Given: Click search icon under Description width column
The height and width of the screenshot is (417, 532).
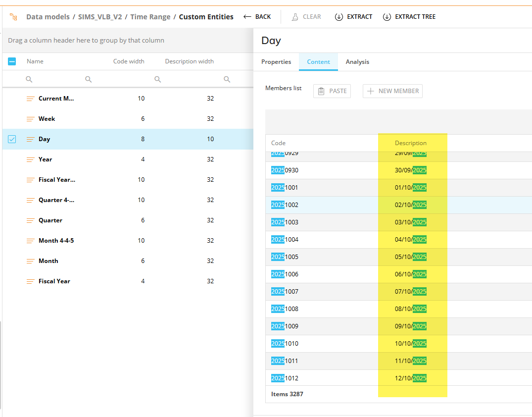Looking at the screenshot, I should pos(227,79).
